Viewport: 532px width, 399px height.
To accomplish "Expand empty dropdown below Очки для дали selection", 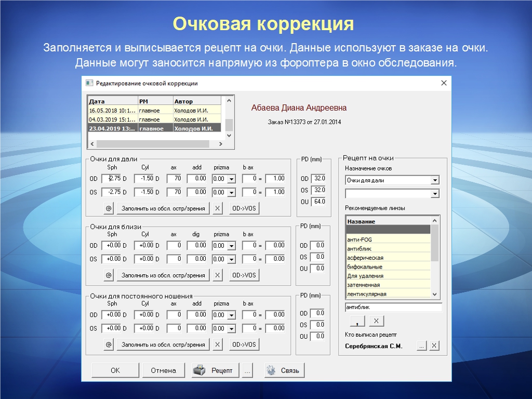I will pos(435,194).
